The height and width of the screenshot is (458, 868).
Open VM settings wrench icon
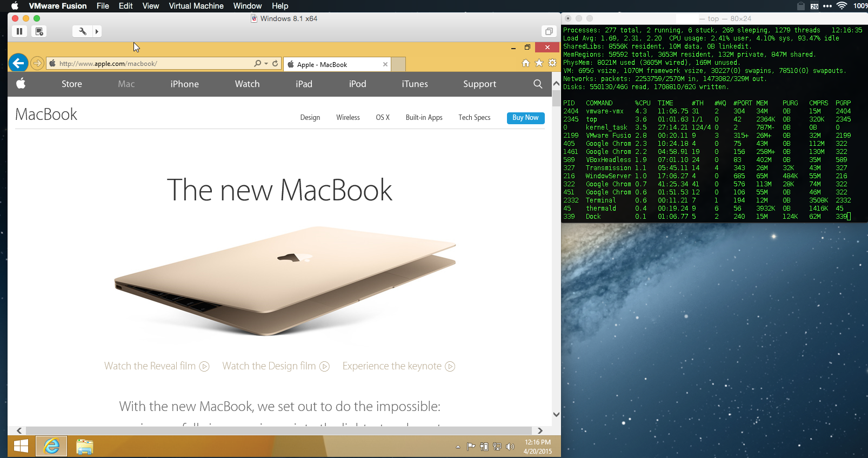point(83,31)
